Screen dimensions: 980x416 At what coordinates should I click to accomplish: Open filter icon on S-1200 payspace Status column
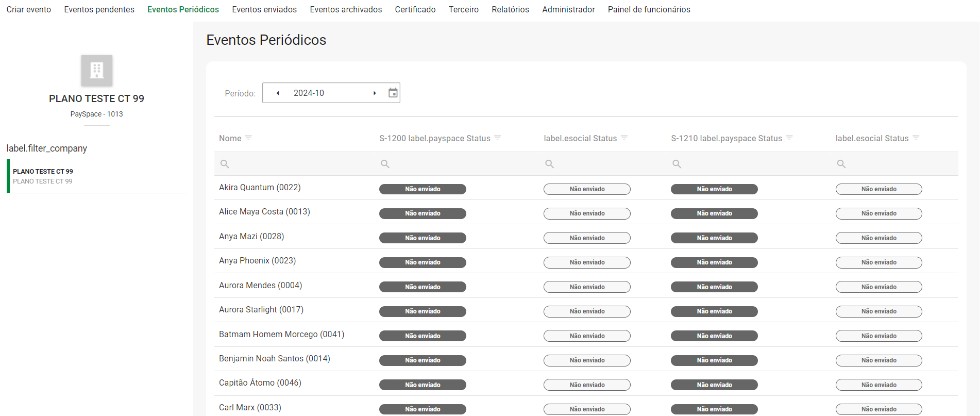(498, 138)
